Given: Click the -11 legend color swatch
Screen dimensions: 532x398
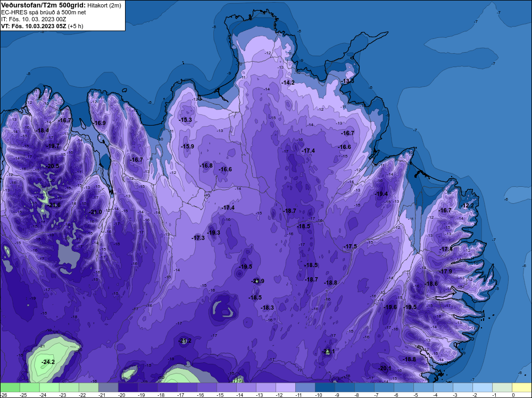Looking at the screenshot, I should click(305, 387).
